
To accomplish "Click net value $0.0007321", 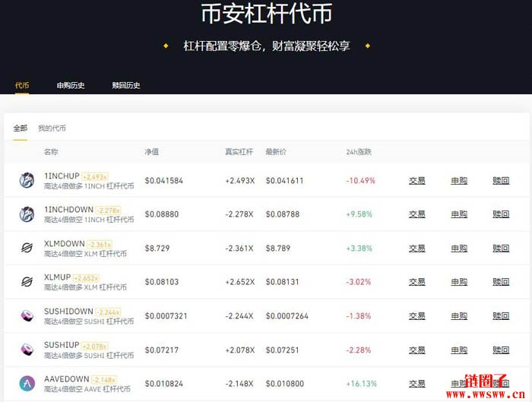I will pyautogui.click(x=166, y=316).
